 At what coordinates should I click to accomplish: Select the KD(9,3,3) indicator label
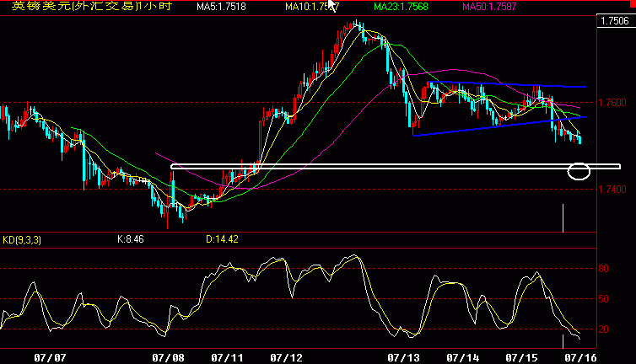[x=22, y=240]
